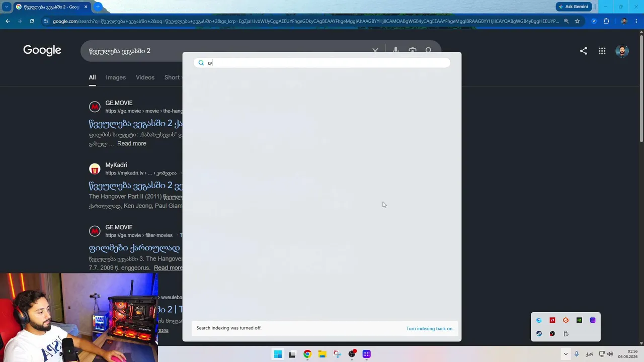Open Chrome profile avatar in toolbar

[x=624, y=21]
